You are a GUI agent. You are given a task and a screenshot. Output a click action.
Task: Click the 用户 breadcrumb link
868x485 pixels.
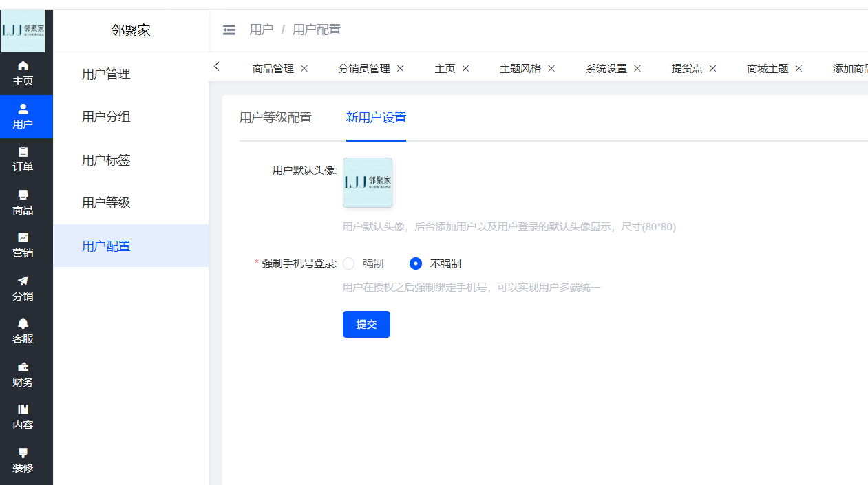[262, 30]
